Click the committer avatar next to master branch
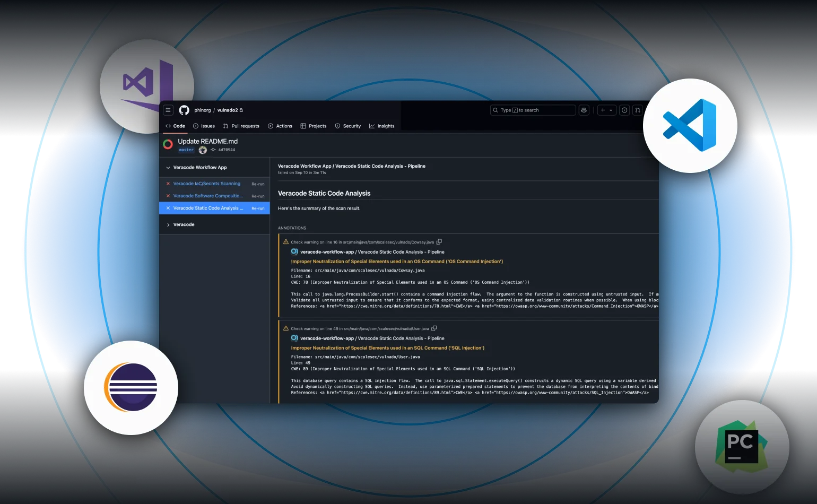 203,150
